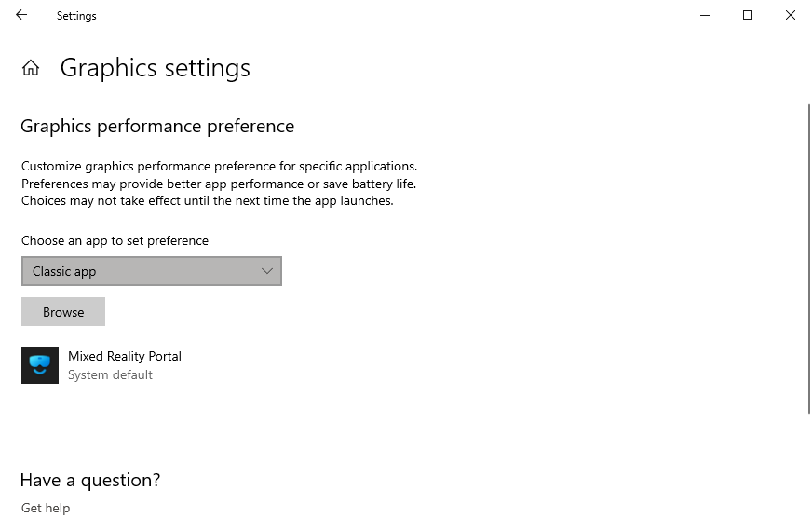
Task: Click the Choose an app to set preference label
Action: [115, 240]
